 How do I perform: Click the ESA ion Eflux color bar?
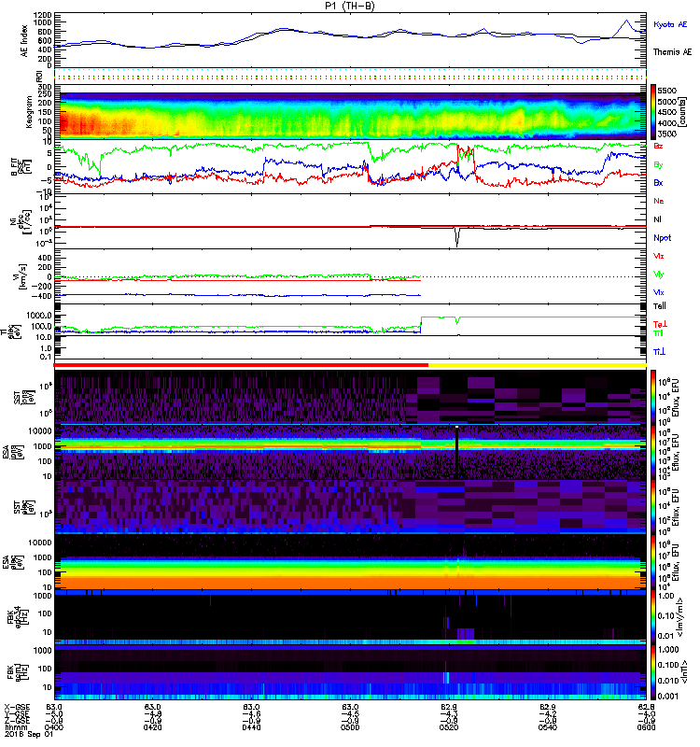(653, 452)
